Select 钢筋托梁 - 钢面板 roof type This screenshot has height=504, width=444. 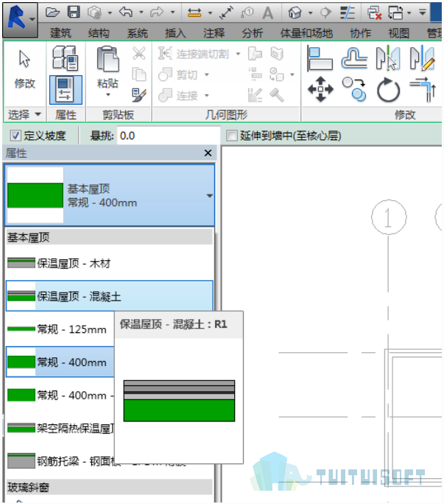tap(60, 461)
